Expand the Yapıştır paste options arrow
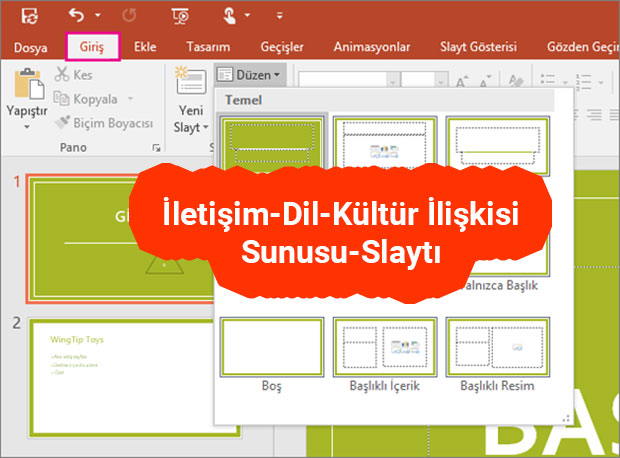This screenshot has width=620, height=458. tap(27, 129)
